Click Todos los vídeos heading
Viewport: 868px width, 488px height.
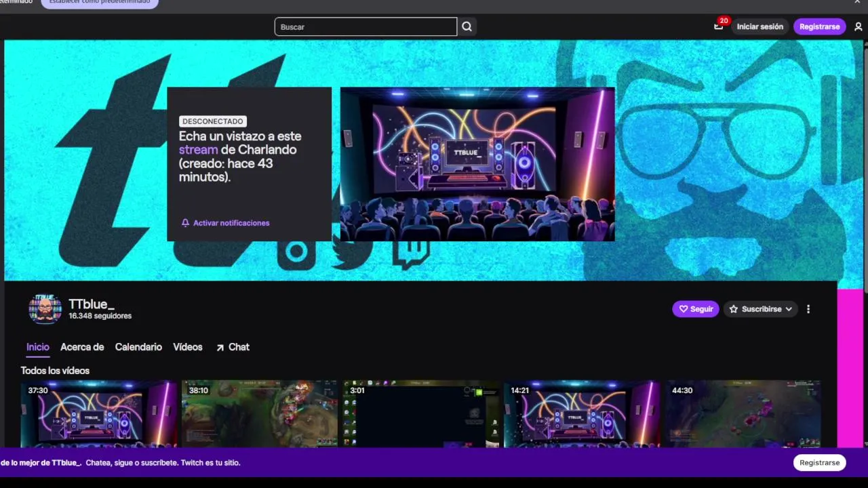click(55, 371)
